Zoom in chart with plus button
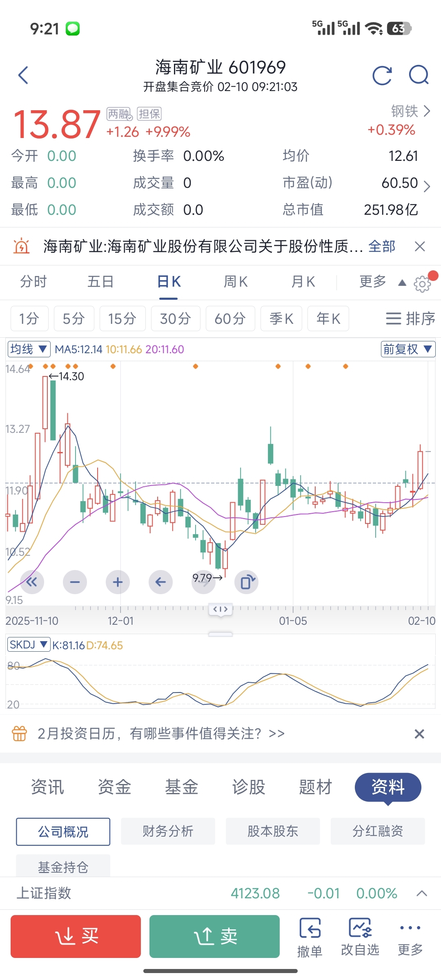Screen dimensions: 441x980 click(118, 582)
